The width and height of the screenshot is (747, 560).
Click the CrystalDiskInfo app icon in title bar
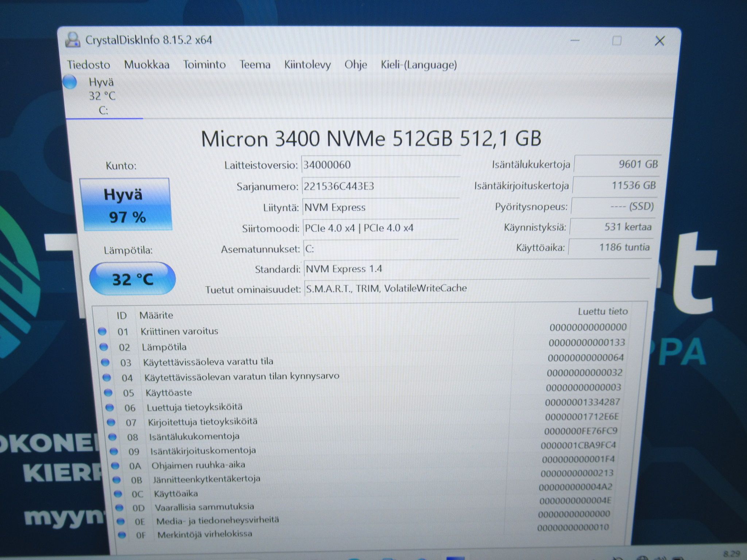coord(72,40)
